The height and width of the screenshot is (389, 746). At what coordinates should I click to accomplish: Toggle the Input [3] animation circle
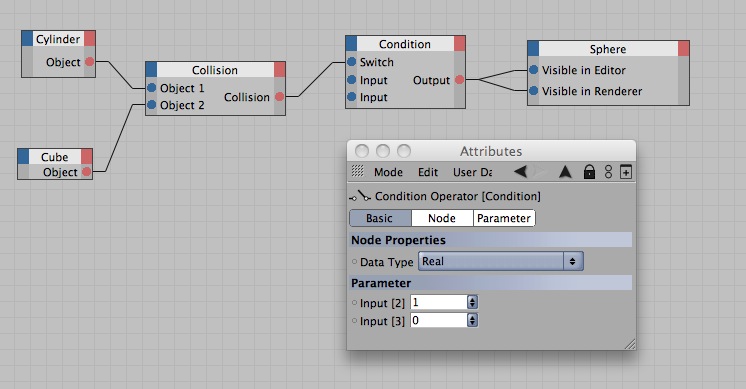click(x=354, y=321)
